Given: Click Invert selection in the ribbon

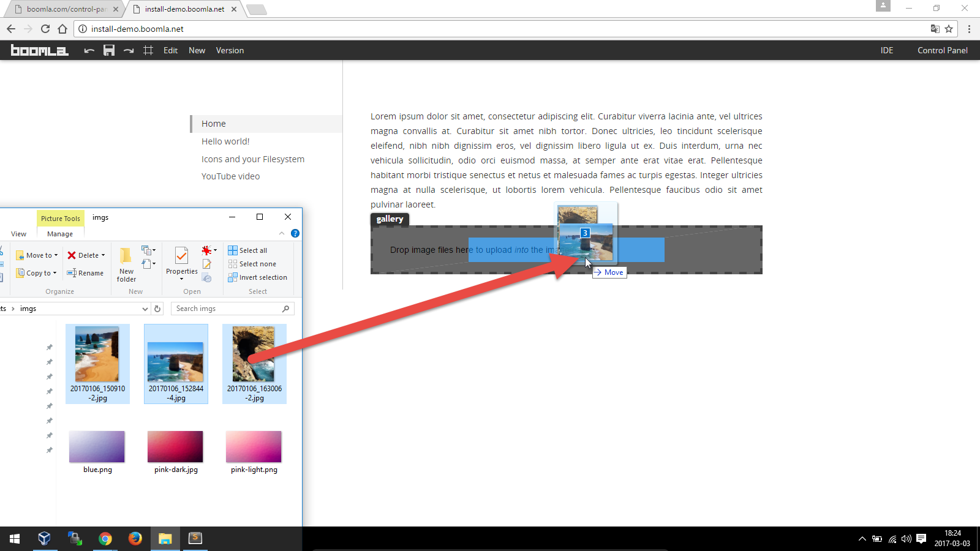Looking at the screenshot, I should (x=257, y=277).
